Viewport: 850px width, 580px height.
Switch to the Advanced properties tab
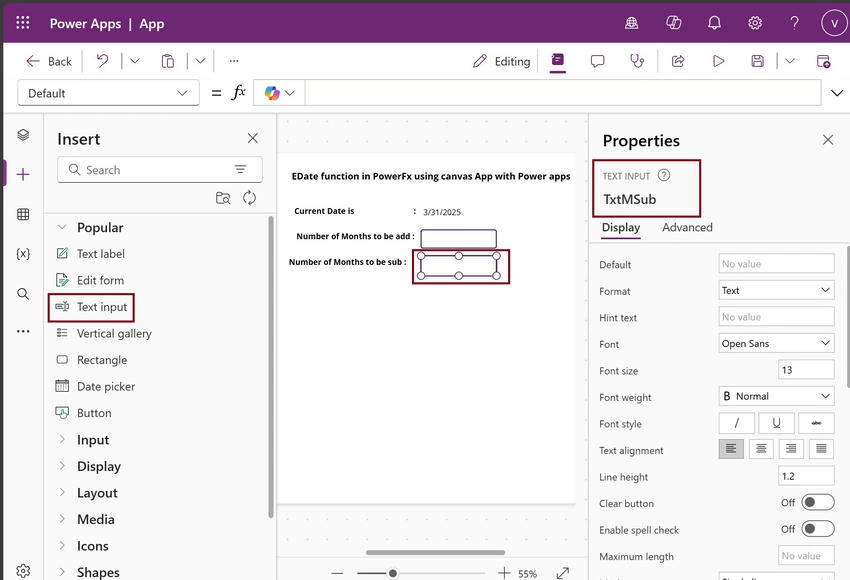(x=687, y=228)
